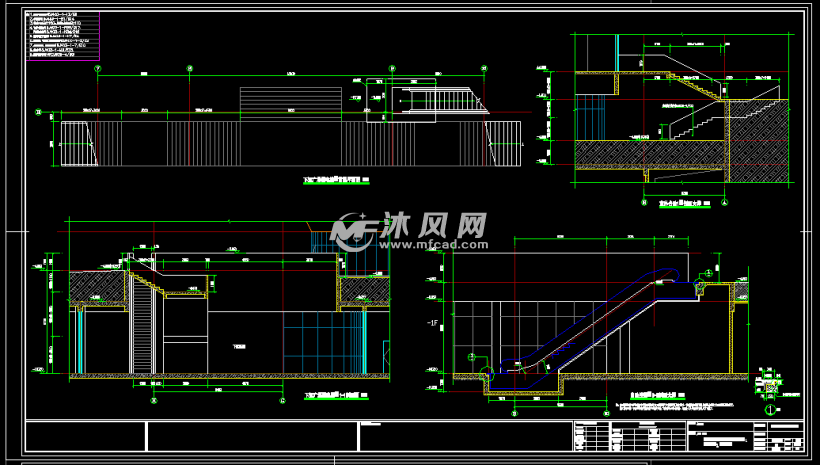Select the large detail number circle at the bottom right
The image size is (820, 465).
(770, 410)
